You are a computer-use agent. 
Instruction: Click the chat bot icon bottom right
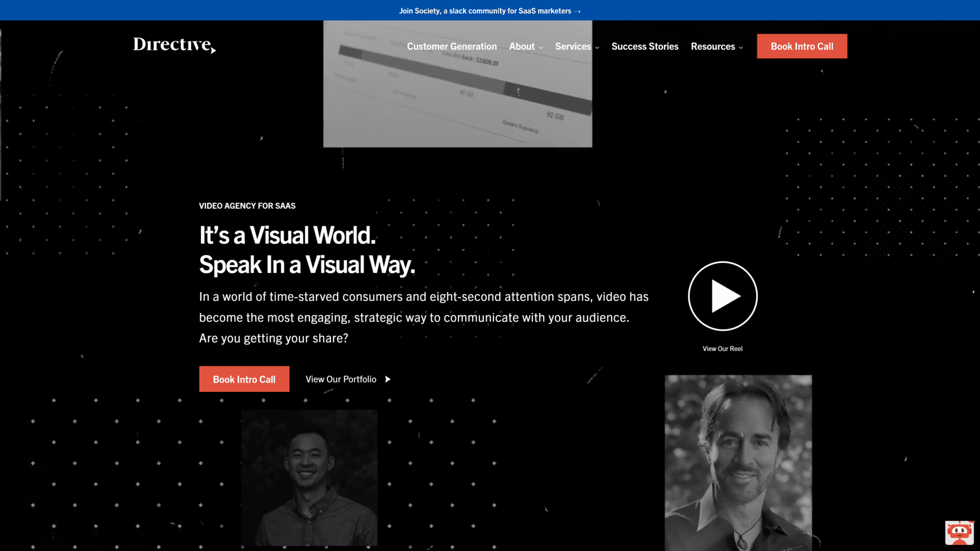[959, 531]
